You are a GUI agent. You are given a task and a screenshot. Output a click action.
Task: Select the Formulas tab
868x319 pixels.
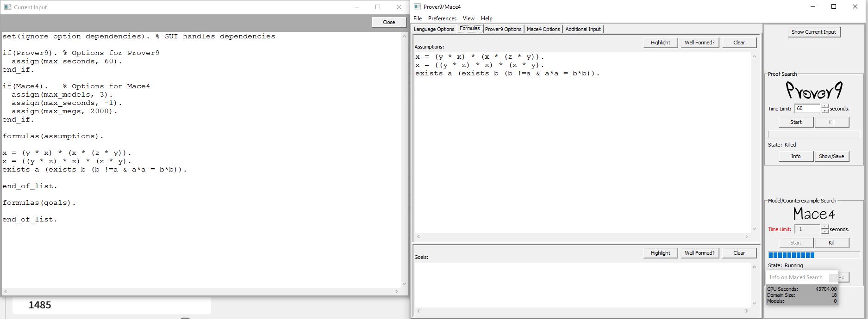pyautogui.click(x=470, y=29)
